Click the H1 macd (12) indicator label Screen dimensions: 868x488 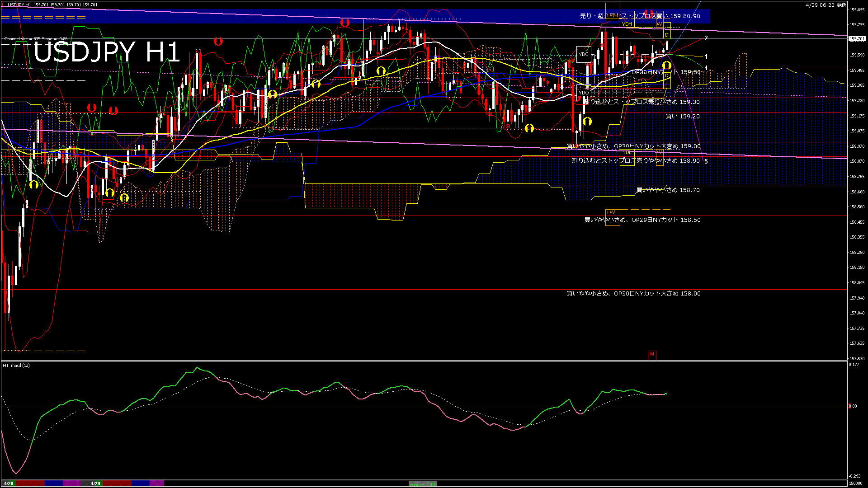click(x=17, y=365)
